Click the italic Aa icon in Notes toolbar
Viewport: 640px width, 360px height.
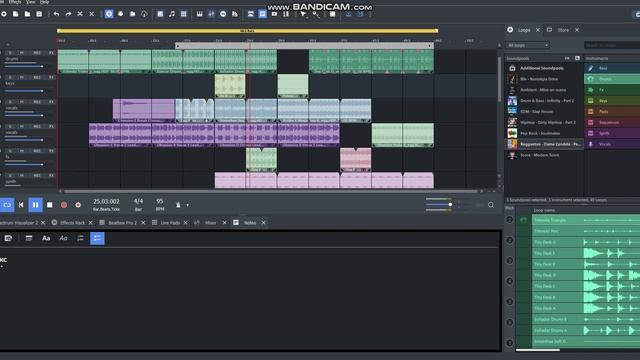(63, 238)
